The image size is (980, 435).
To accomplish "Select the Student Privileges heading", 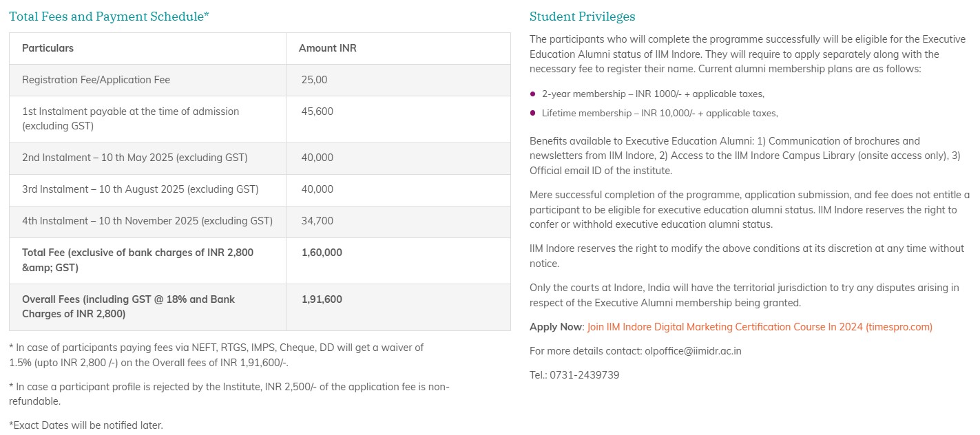I will [582, 17].
